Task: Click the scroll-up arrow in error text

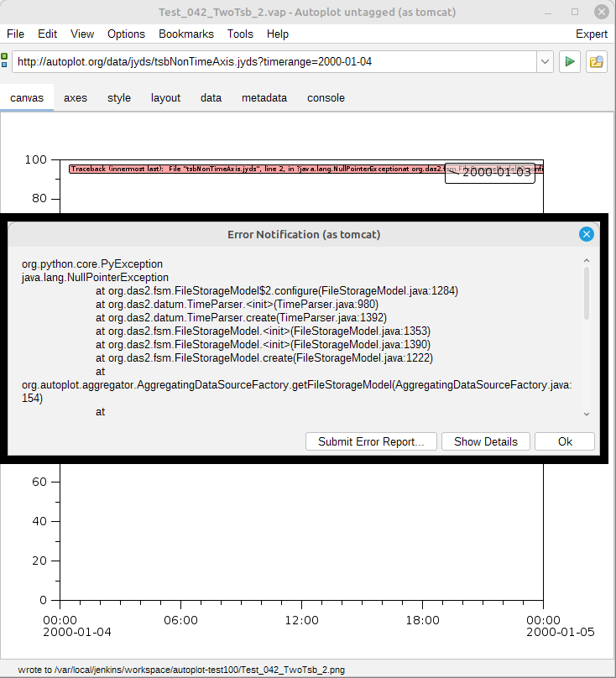Action: pyautogui.click(x=586, y=261)
